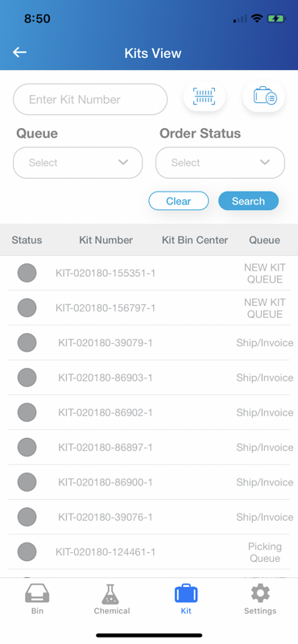Click the Search button
Screen dimensions: 298x644
248,200
